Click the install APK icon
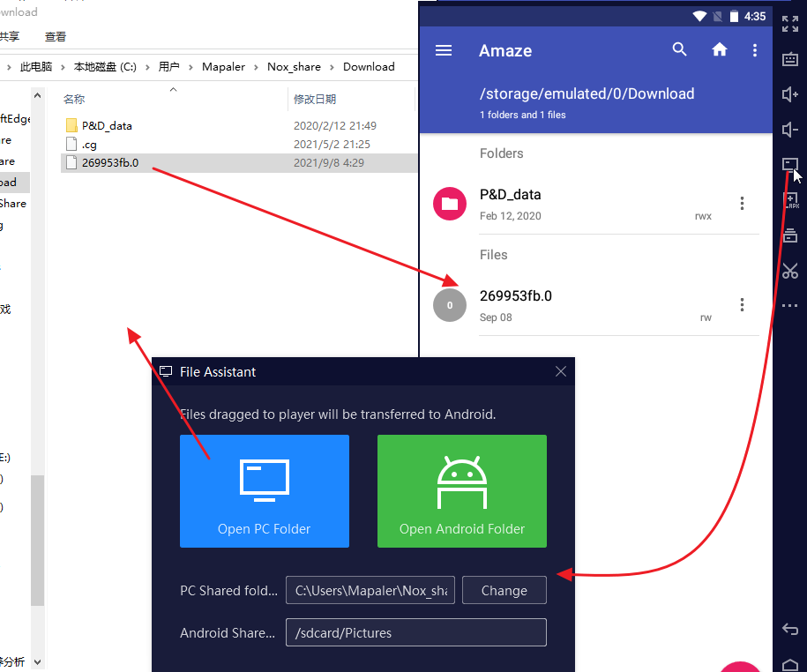 790,200
